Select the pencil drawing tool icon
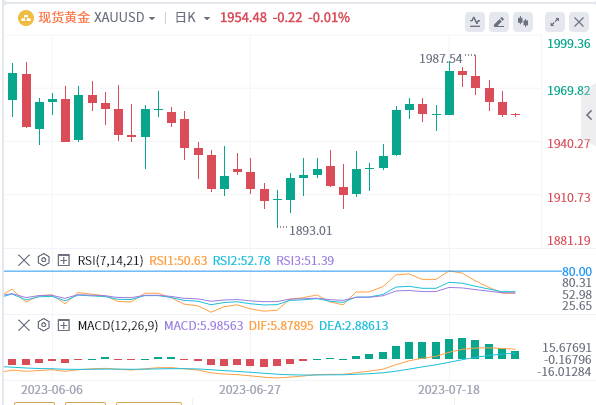The height and width of the screenshot is (405, 596). (499, 22)
